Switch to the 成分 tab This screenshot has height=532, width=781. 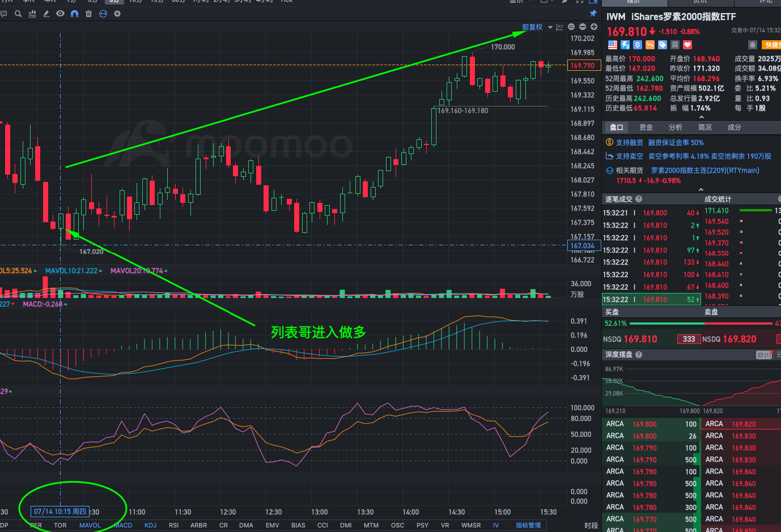click(x=735, y=127)
